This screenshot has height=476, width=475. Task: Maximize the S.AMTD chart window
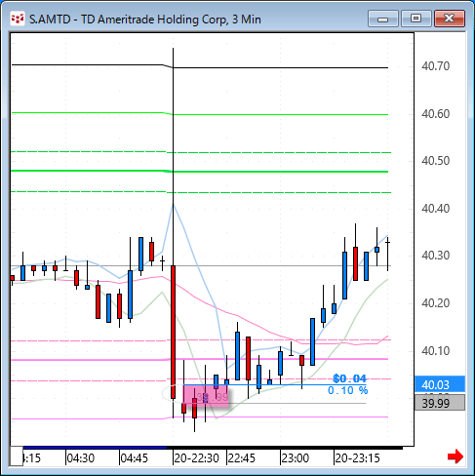[x=416, y=19]
